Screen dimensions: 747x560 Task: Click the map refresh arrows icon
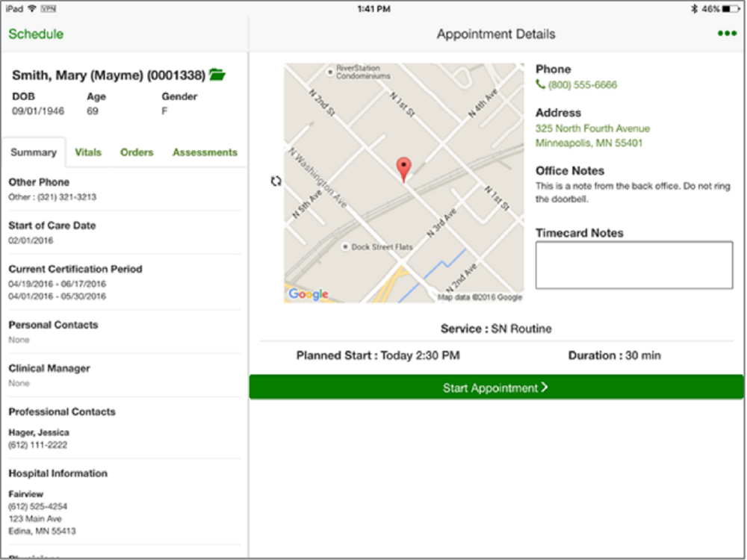point(276,181)
